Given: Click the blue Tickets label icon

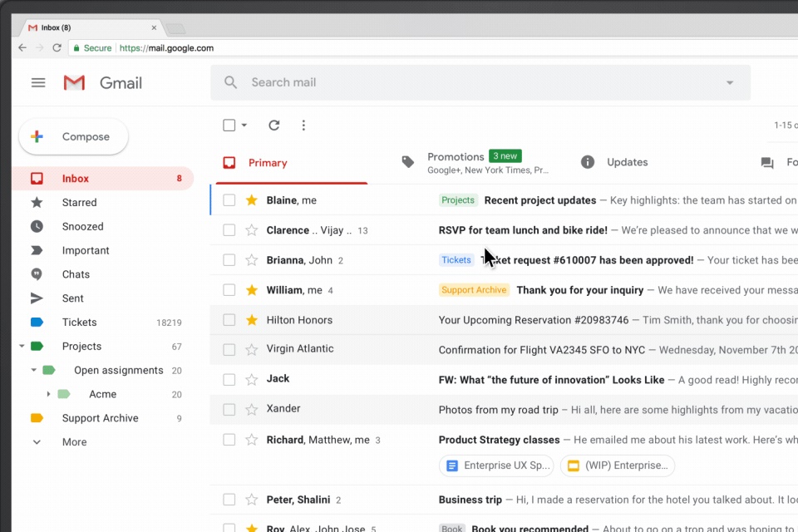Looking at the screenshot, I should point(37,322).
